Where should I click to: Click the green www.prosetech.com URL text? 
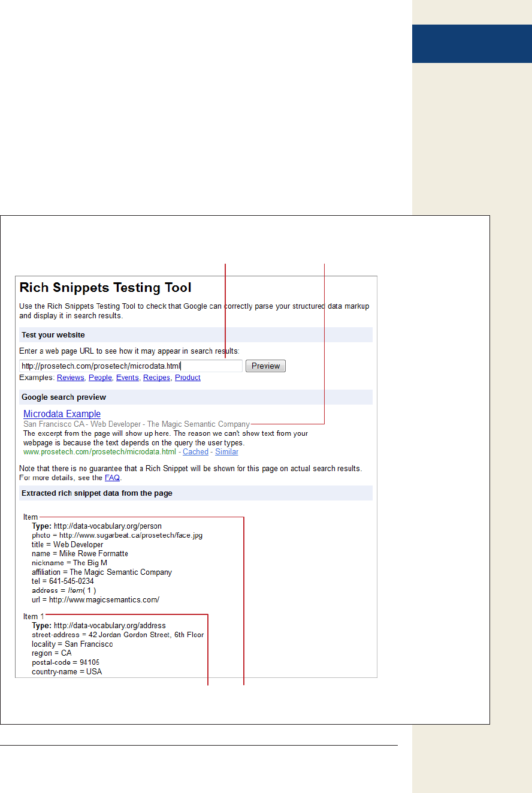99,452
